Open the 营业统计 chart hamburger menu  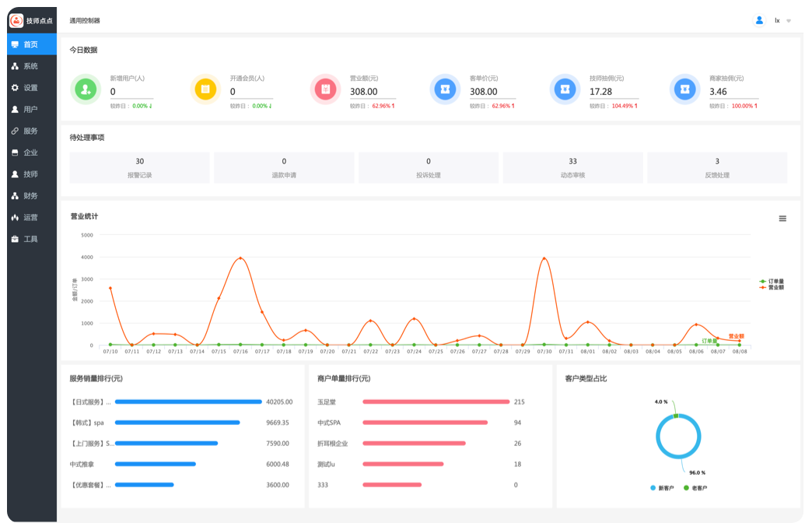click(782, 219)
